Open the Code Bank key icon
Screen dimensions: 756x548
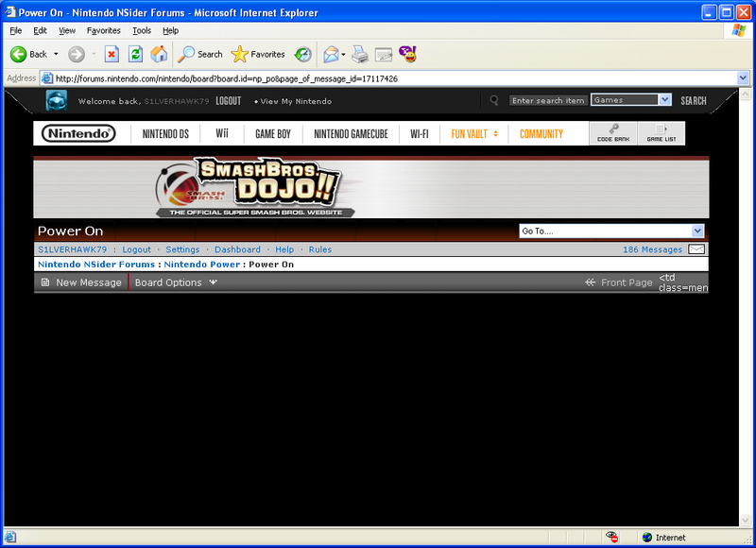[x=613, y=133]
